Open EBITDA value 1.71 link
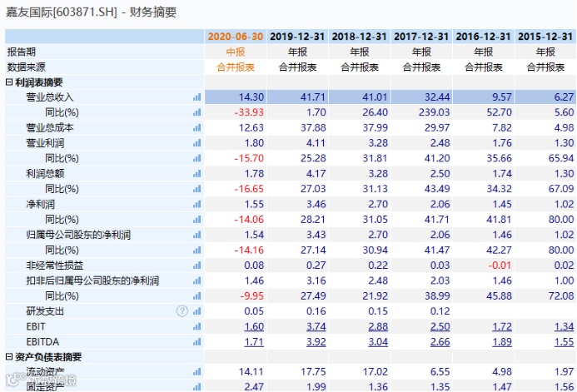Image resolution: width=577 pixels, height=392 pixels. (254, 342)
